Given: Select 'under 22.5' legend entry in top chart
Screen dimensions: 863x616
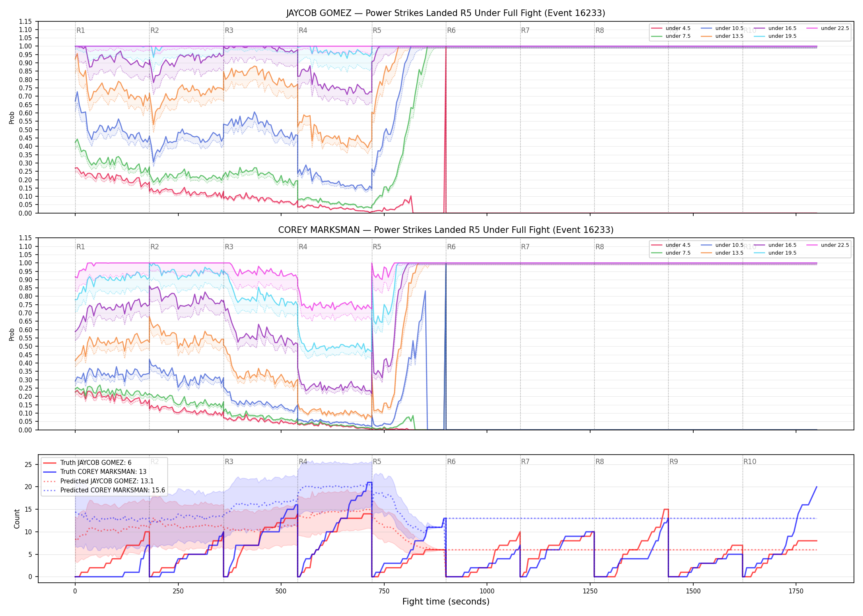Looking at the screenshot, I should [828, 28].
